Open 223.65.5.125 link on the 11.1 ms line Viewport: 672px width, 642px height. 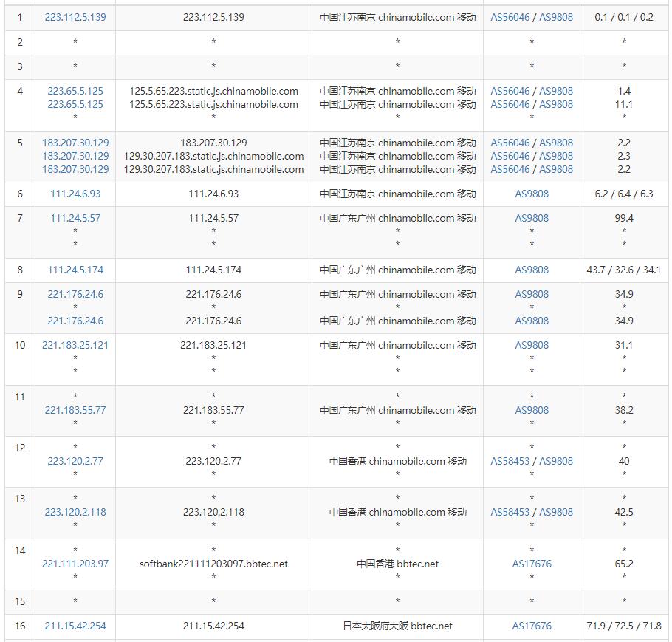[75, 104]
